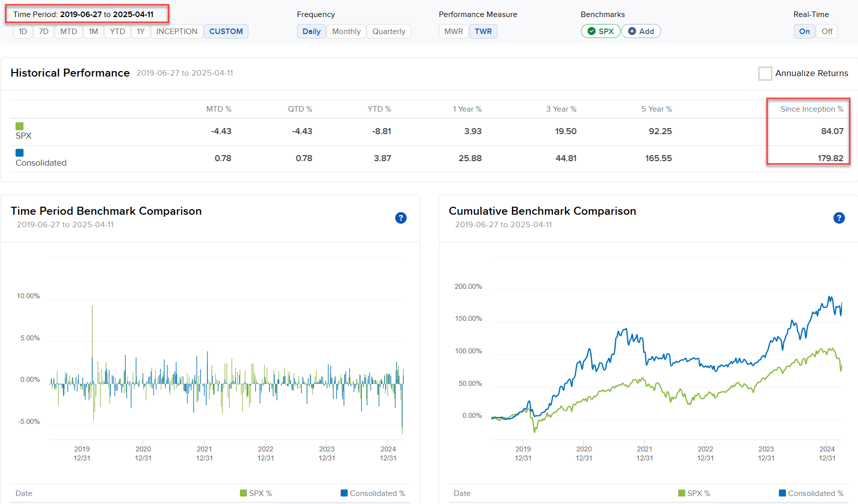Click the plus icon to add benchmark
The width and height of the screenshot is (858, 504).
[632, 31]
